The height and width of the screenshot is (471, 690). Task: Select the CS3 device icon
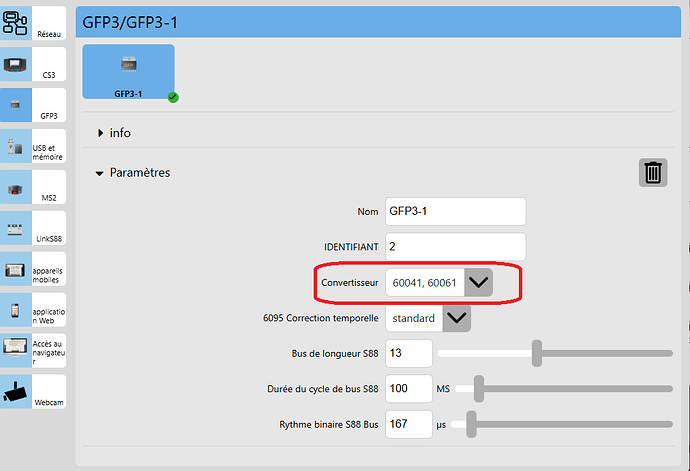pyautogui.click(x=33, y=64)
